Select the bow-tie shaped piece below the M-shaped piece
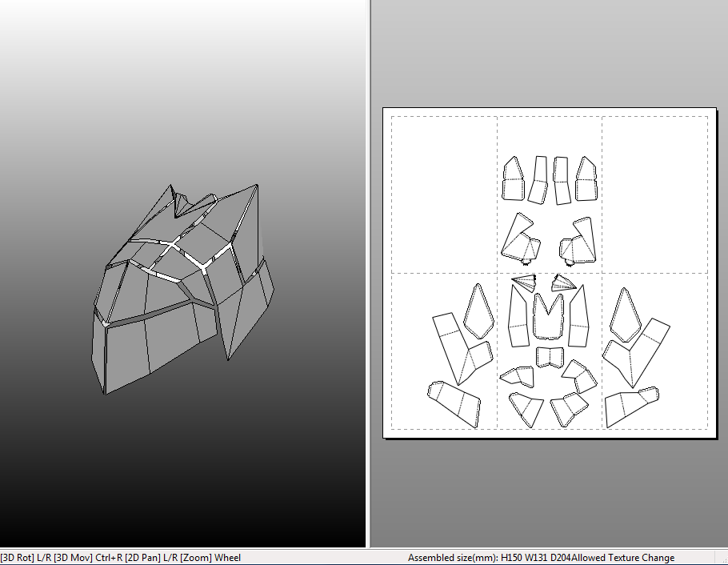Screen dimensions: 728x565 point(550,357)
